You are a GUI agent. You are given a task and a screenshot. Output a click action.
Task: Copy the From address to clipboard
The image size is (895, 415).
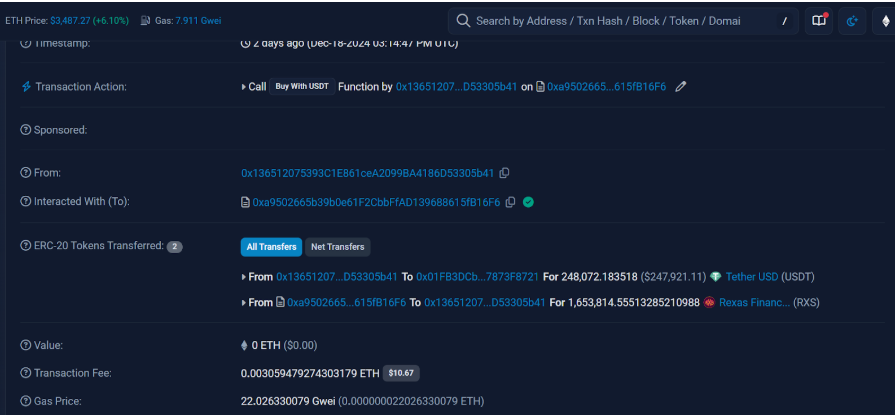505,173
